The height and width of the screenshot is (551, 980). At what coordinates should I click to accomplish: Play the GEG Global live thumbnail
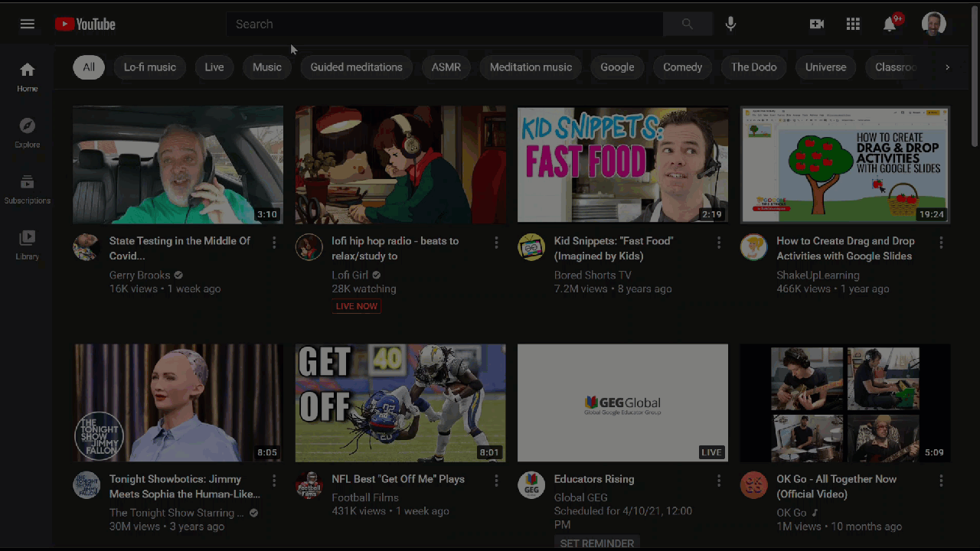point(622,403)
